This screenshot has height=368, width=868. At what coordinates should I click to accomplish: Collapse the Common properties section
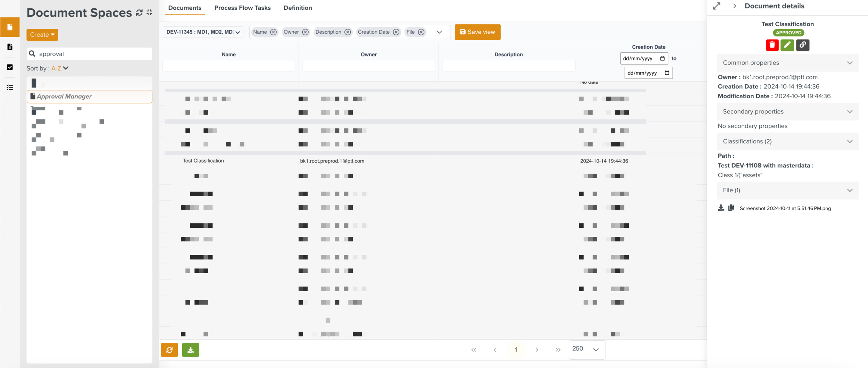(x=788, y=63)
